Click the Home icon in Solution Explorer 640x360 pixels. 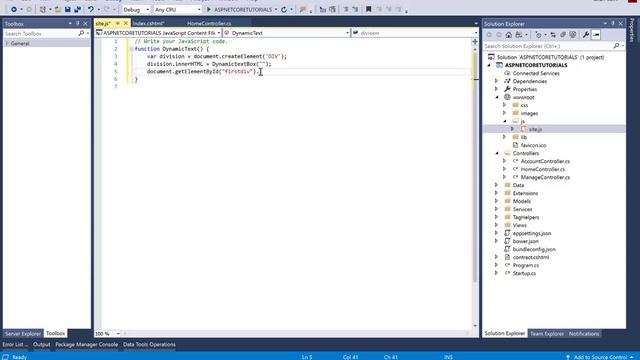tap(508, 35)
